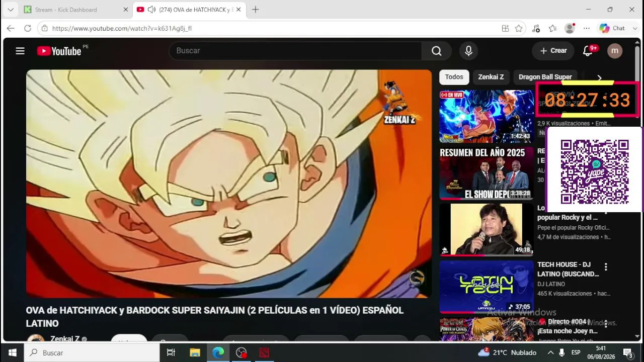
Task: Open File Explorer from the taskbar
Action: 195,352
